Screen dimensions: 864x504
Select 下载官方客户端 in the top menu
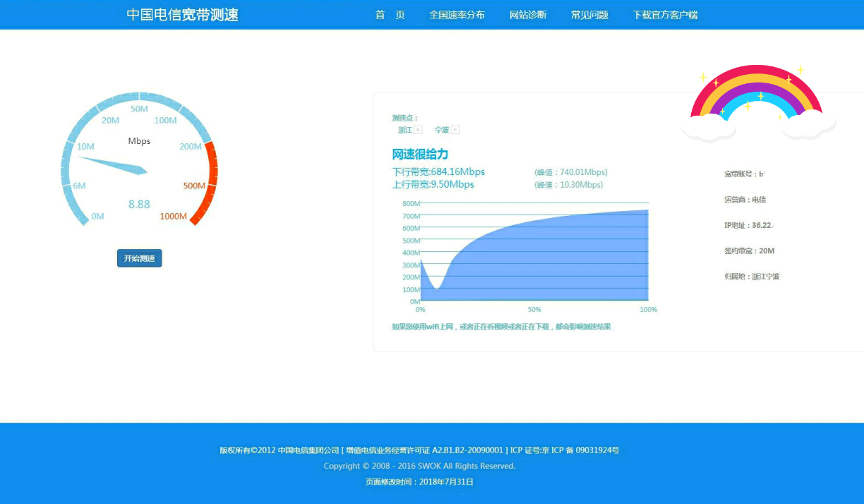[665, 15]
